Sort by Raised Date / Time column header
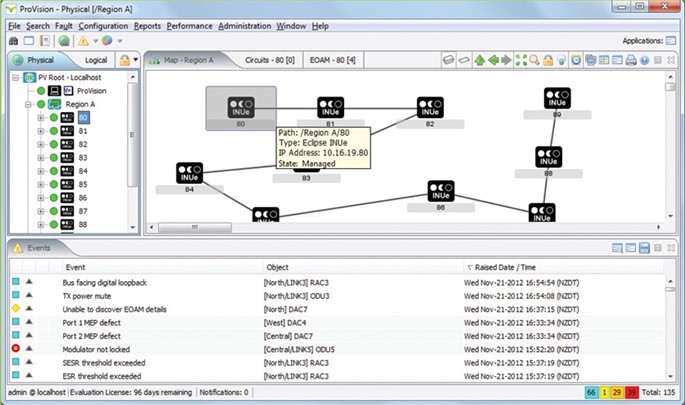The height and width of the screenshot is (405, 685). (505, 267)
